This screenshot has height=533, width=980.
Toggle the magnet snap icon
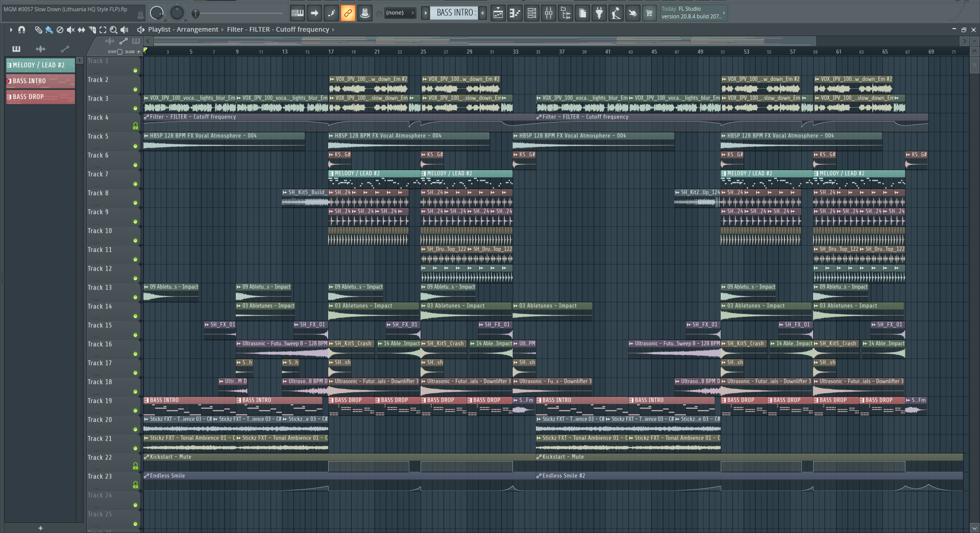coord(21,30)
